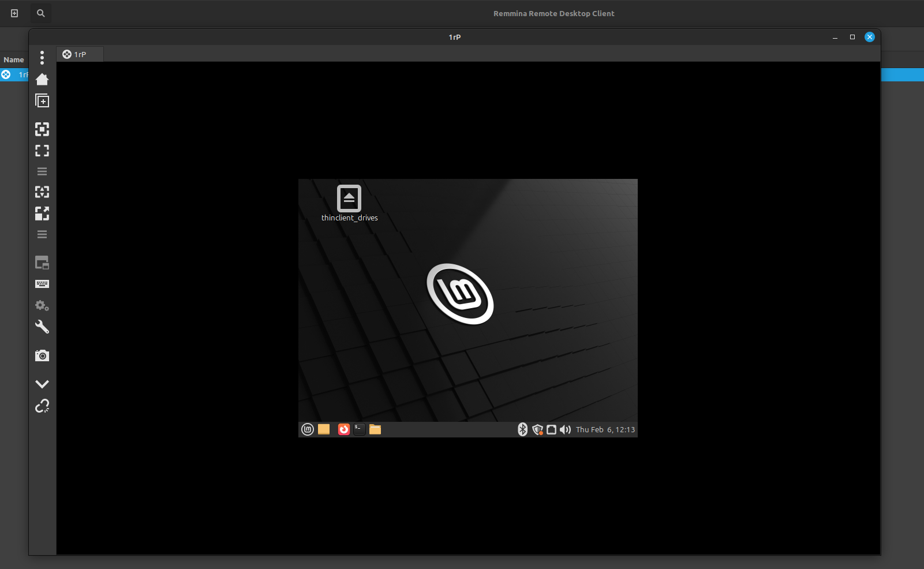Open the Files manager in remote panel
This screenshot has width=924, height=569.
pyautogui.click(x=375, y=429)
